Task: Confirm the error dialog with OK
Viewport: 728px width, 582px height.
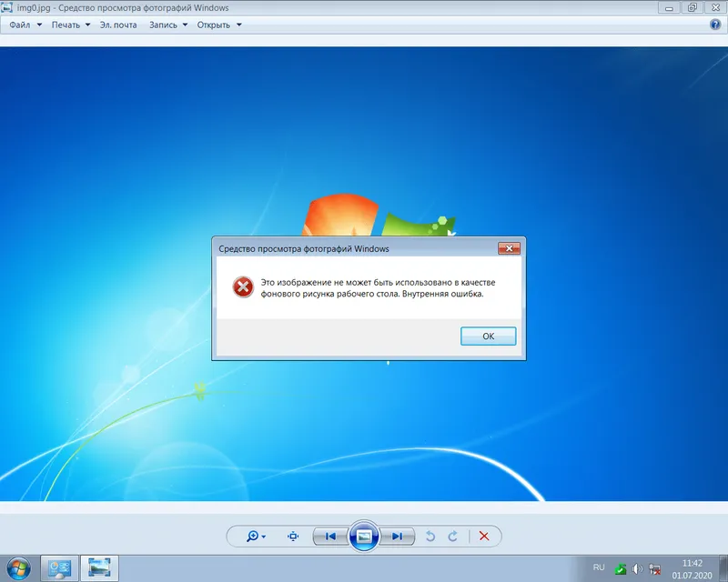Action: click(x=488, y=336)
